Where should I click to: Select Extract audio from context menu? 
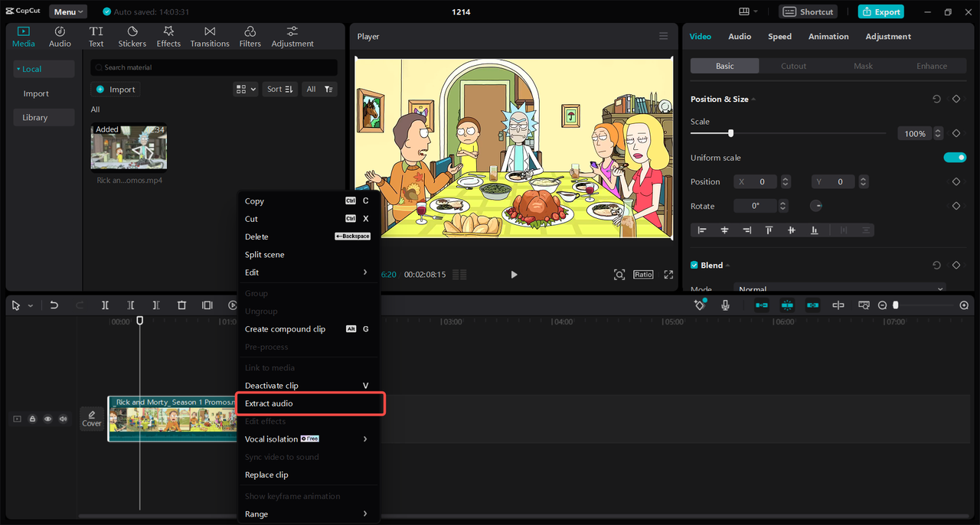tap(310, 403)
